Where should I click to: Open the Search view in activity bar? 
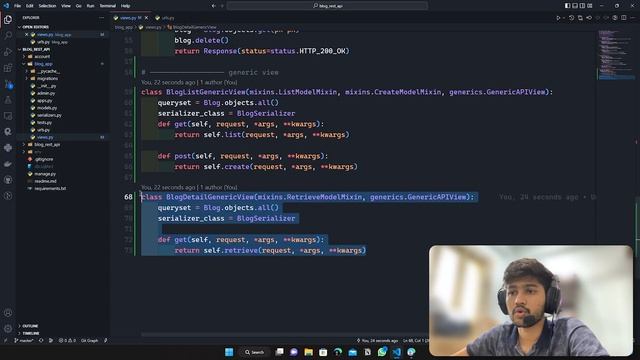point(8,36)
